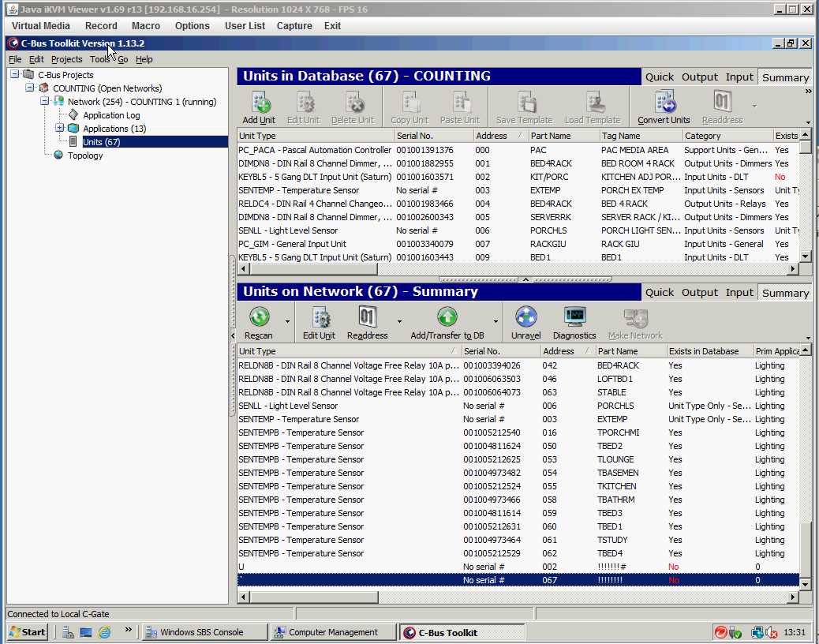Click Readdress icon in network toolbar

tap(368, 316)
